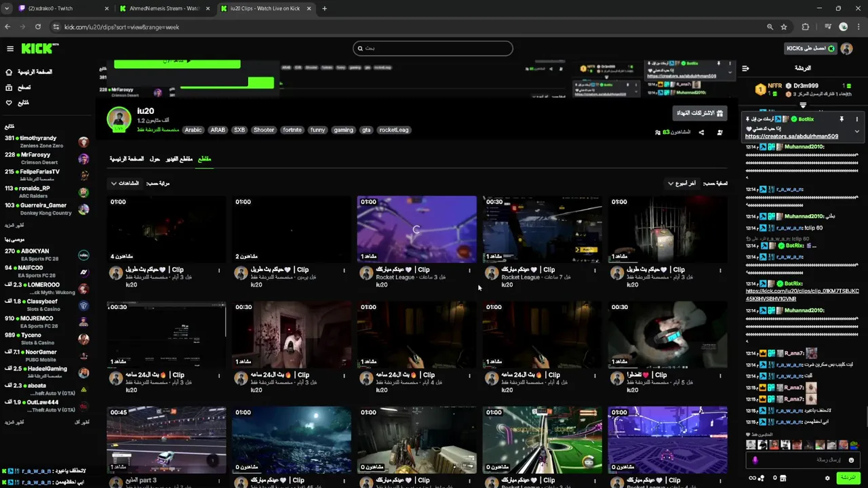Open the 00:45 Rocket League stadium clip
This screenshot has width=868, height=488.
coord(166,439)
